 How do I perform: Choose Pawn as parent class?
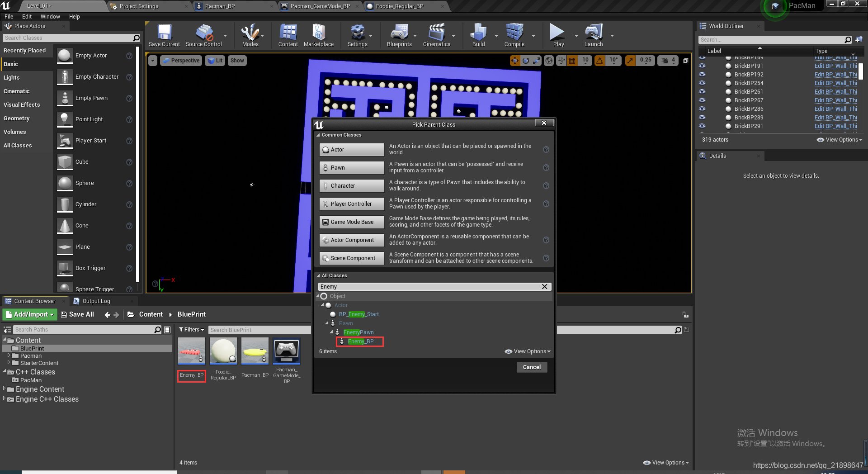click(x=352, y=168)
